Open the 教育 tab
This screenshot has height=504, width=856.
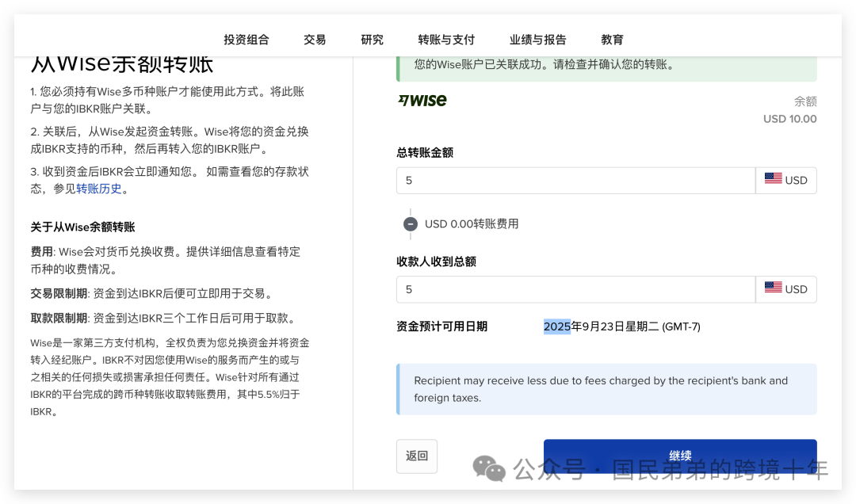612,39
